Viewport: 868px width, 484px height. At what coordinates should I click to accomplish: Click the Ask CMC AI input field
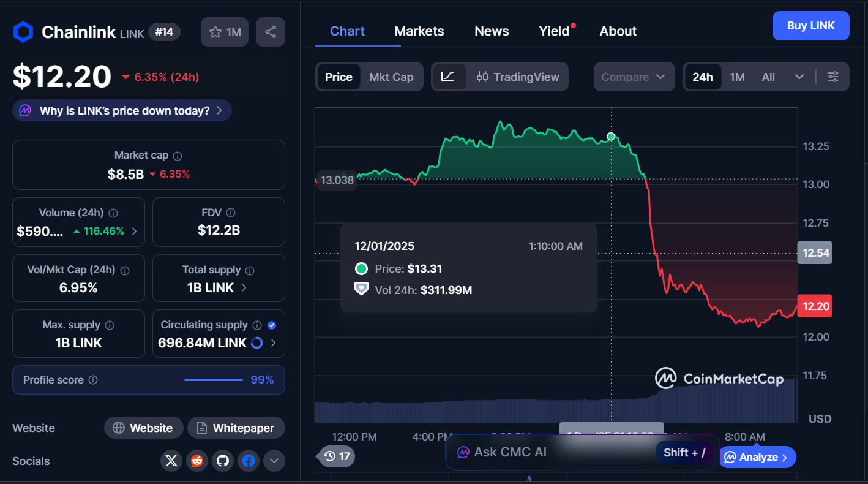[551, 452]
